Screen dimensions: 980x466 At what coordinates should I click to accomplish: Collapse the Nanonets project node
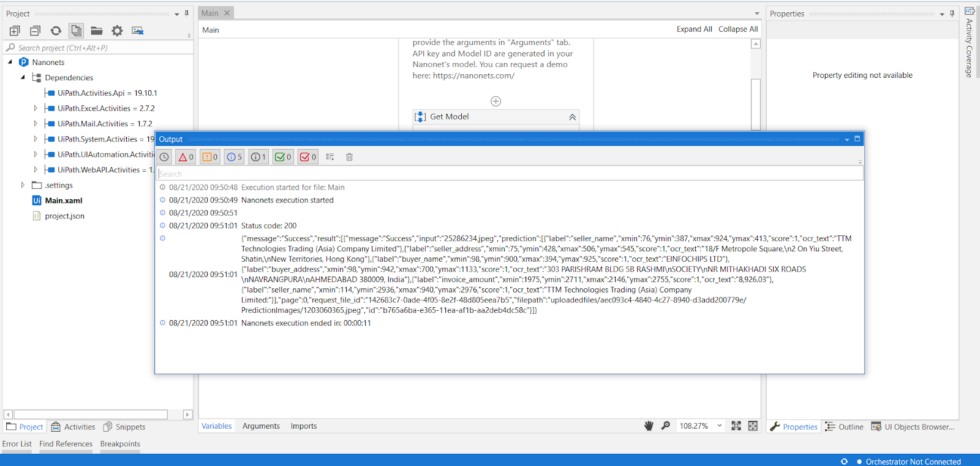pyautogui.click(x=10, y=62)
